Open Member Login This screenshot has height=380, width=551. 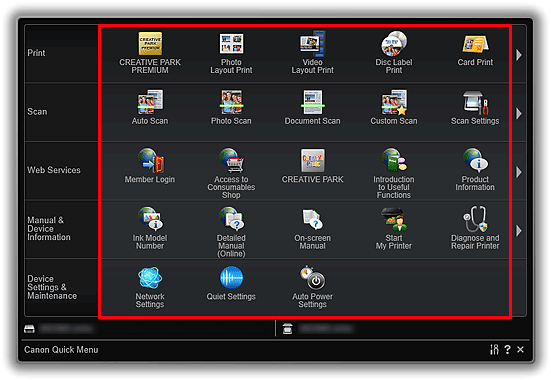[150, 166]
